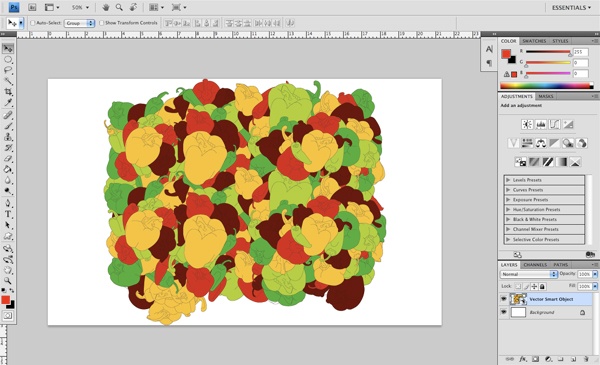Expand Curves Presets
Screen dimensions: 600x365
508,189
